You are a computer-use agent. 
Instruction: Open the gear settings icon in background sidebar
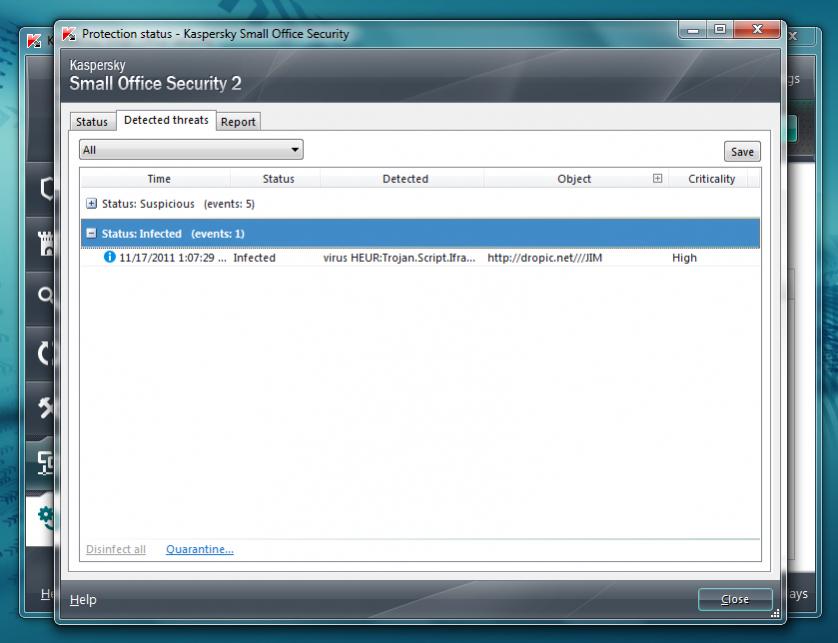tap(46, 517)
